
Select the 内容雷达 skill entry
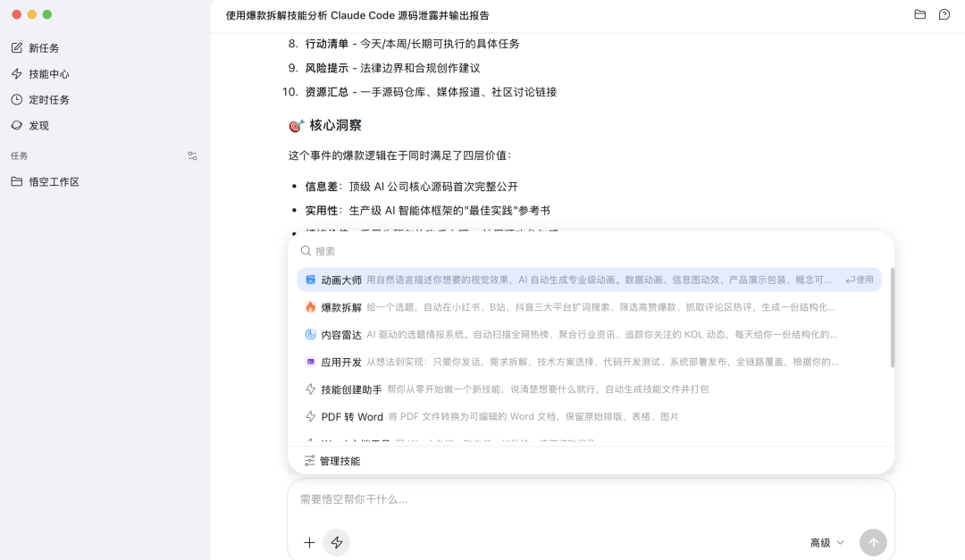click(x=447, y=334)
